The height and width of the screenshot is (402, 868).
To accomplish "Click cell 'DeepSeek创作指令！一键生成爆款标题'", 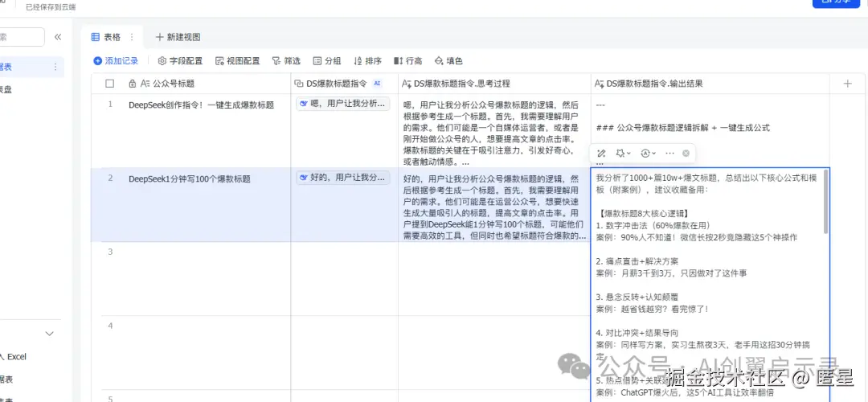I will (x=202, y=105).
